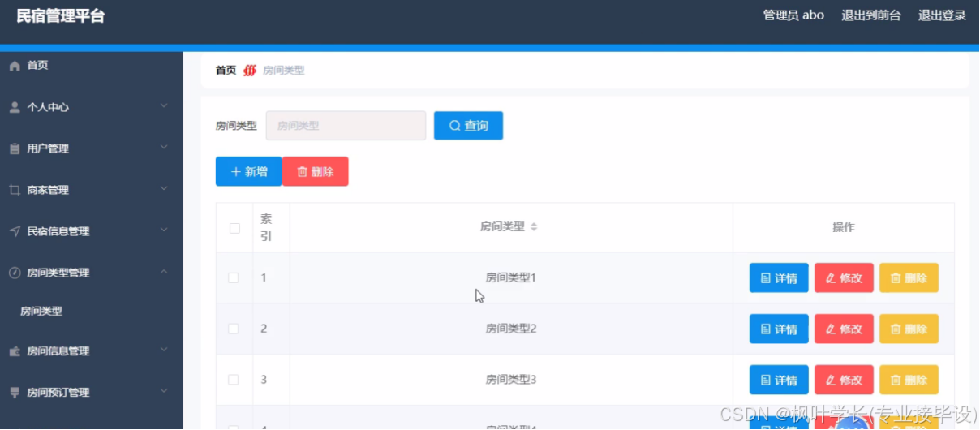
Task: Click 退出登录 in the header
Action: point(942,15)
